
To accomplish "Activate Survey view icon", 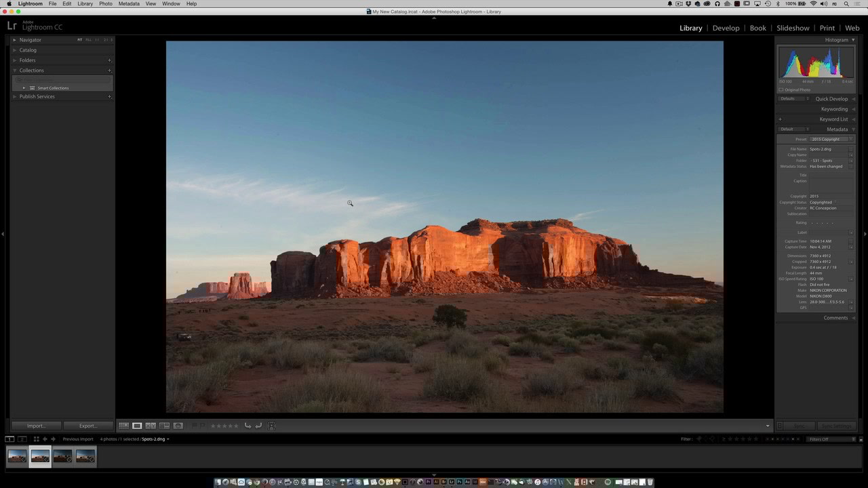I will pyautogui.click(x=164, y=425).
